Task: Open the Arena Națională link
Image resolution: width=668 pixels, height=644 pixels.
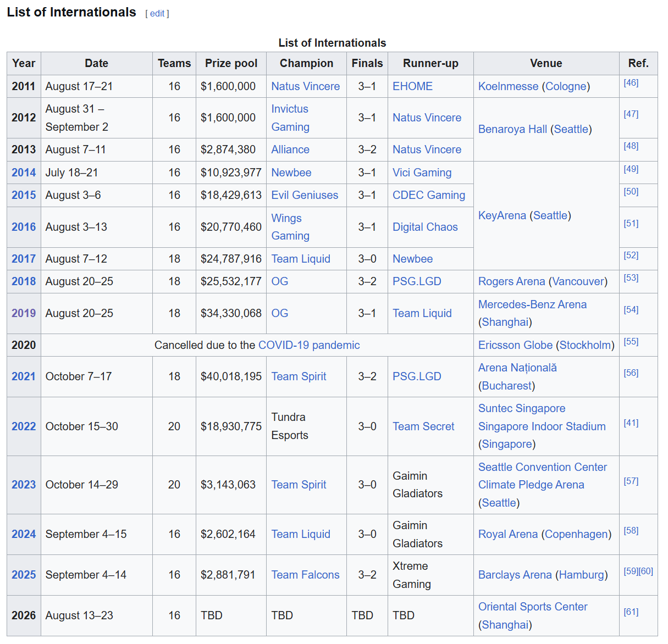Action: [x=517, y=368]
